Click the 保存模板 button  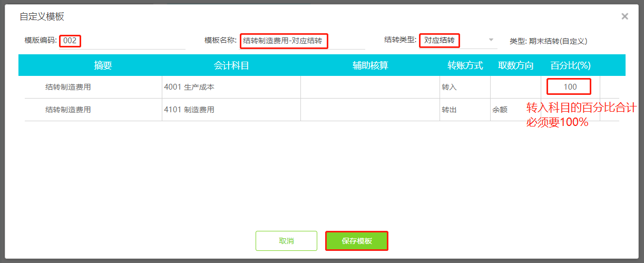coord(357,241)
